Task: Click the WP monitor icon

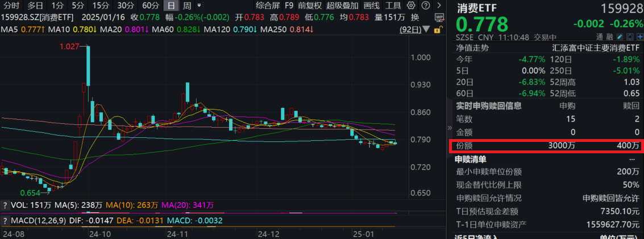Action: pos(439,18)
